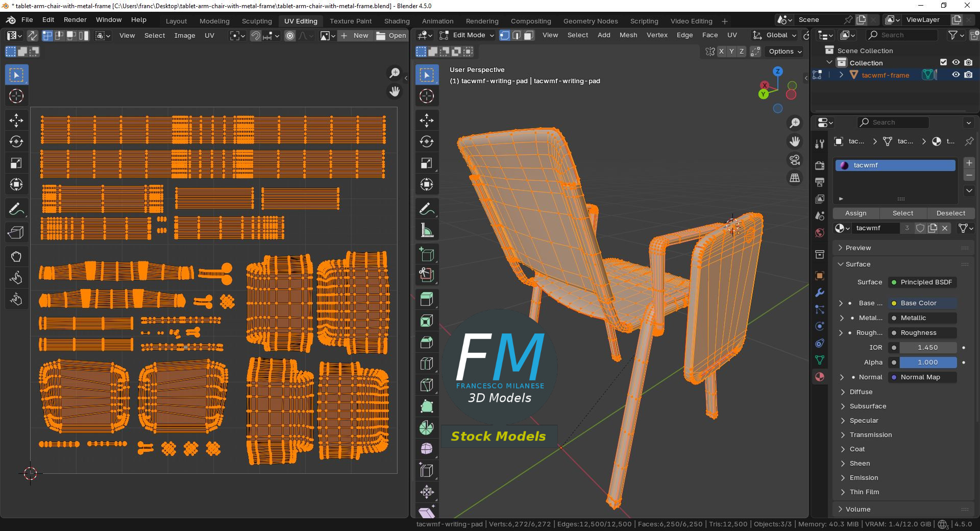Toggle Z axis mesh mirror
This screenshot has width=980, height=531.
[742, 52]
